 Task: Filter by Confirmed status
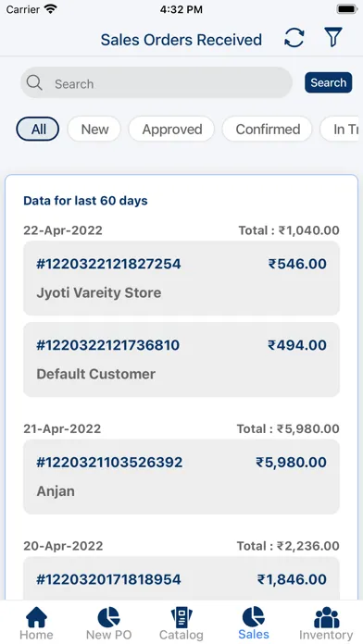268,129
